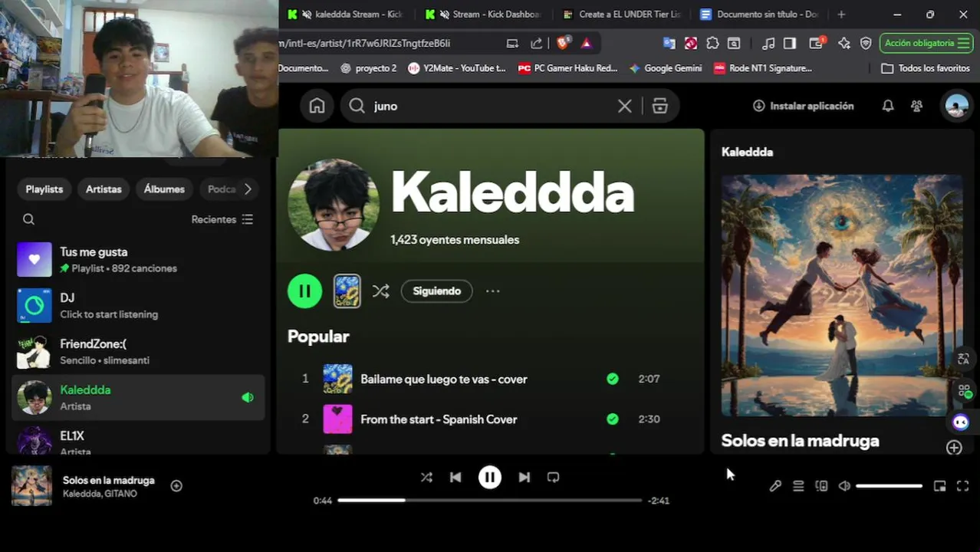Image resolution: width=980 pixels, height=552 pixels.
Task: Filter library by Álbumes
Action: [164, 189]
